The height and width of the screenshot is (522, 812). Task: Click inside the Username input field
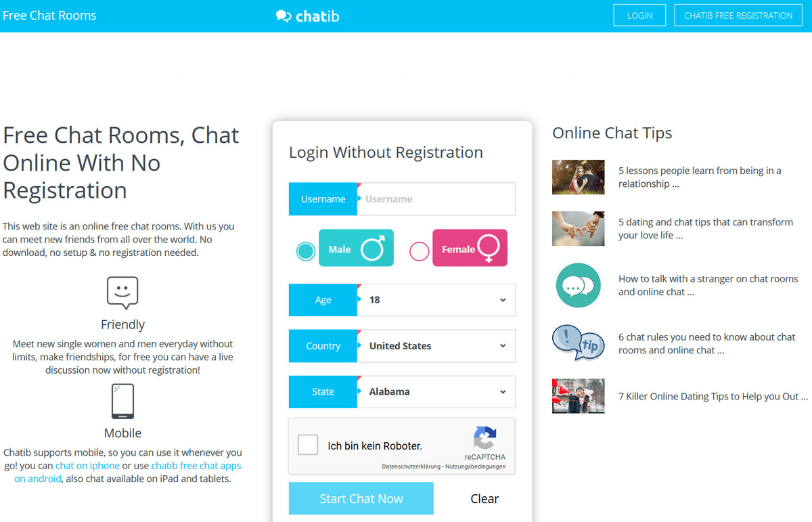435,198
